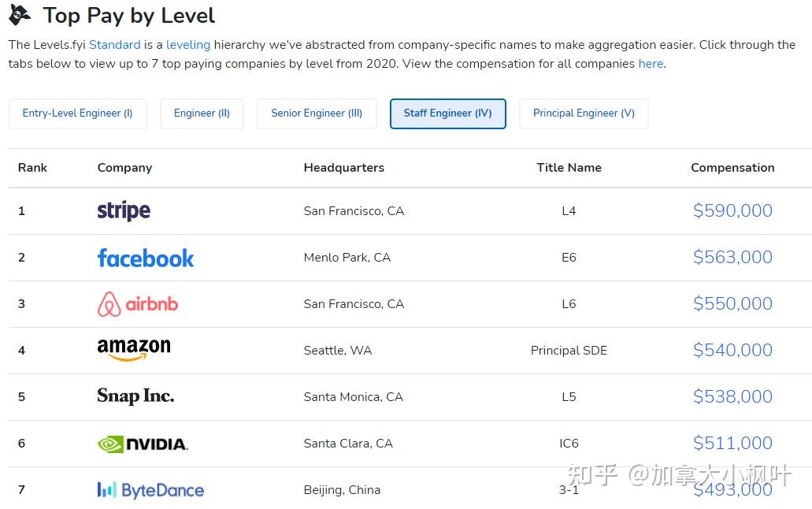
Task: Open Stripe's $590,000 compensation link
Action: [732, 210]
